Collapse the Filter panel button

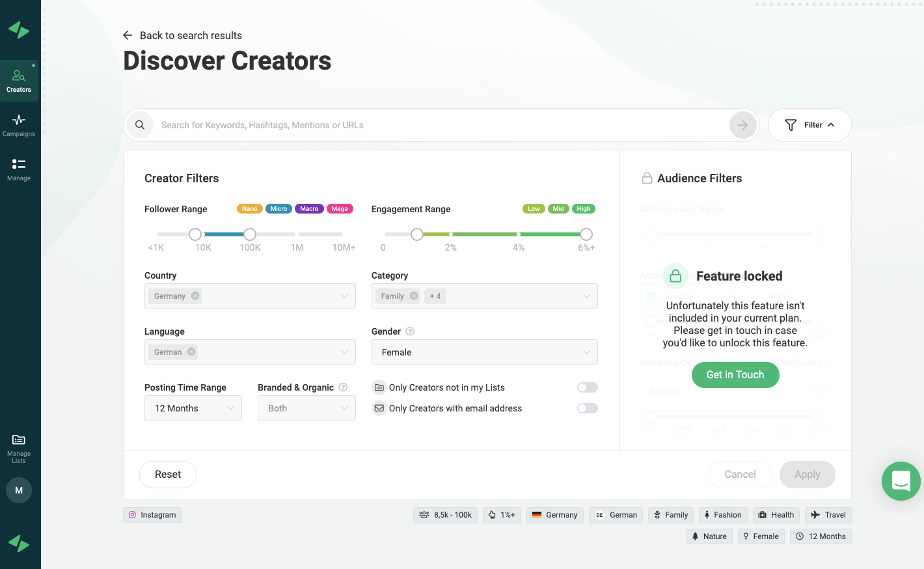coord(809,125)
